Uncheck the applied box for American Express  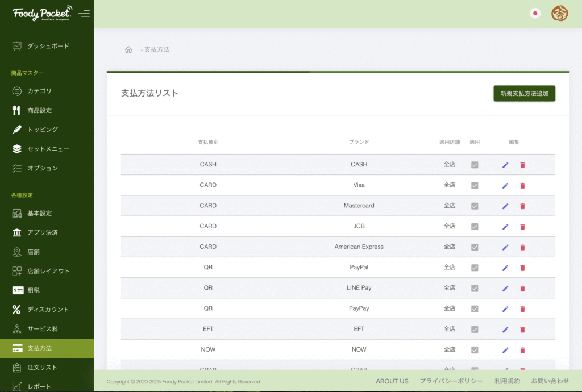(x=475, y=247)
